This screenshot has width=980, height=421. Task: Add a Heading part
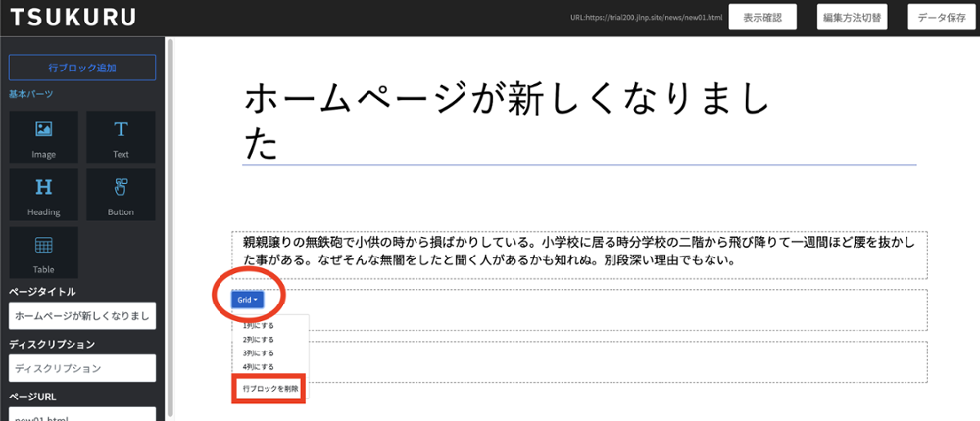tap(43, 194)
